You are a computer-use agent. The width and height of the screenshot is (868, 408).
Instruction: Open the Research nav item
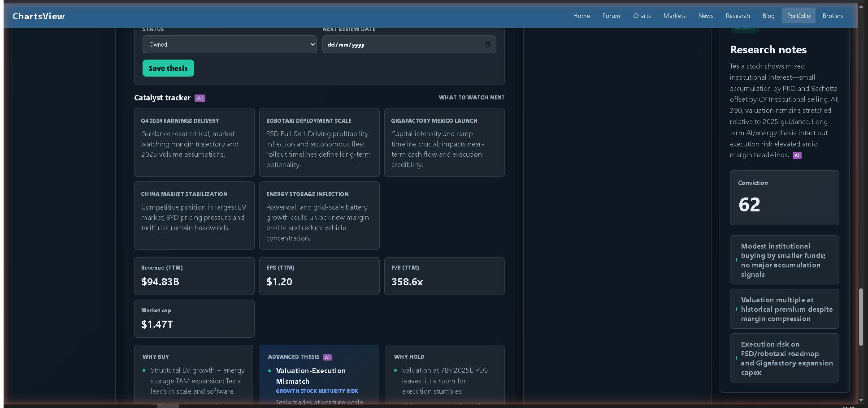click(x=738, y=16)
